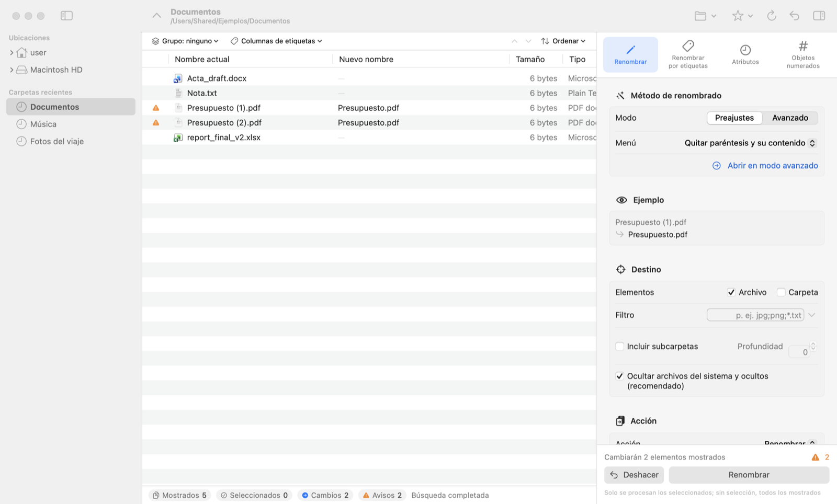Click the large Renombrar button
Image resolution: width=837 pixels, height=504 pixels.
click(749, 475)
